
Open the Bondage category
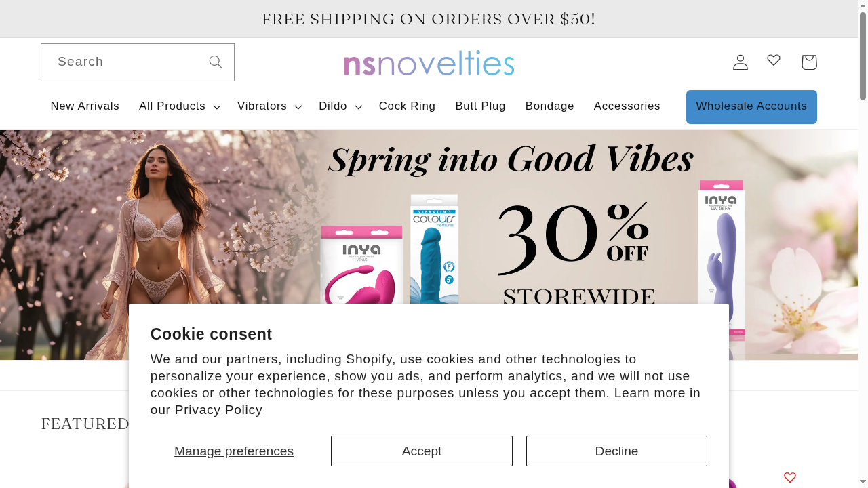[x=549, y=106]
